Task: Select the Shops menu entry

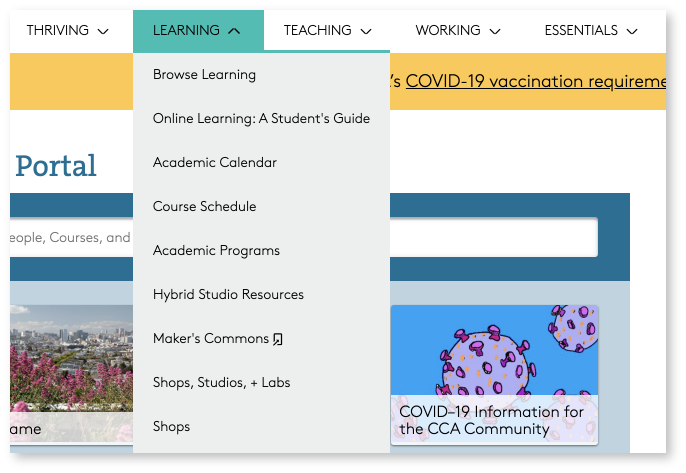Action: (x=171, y=426)
